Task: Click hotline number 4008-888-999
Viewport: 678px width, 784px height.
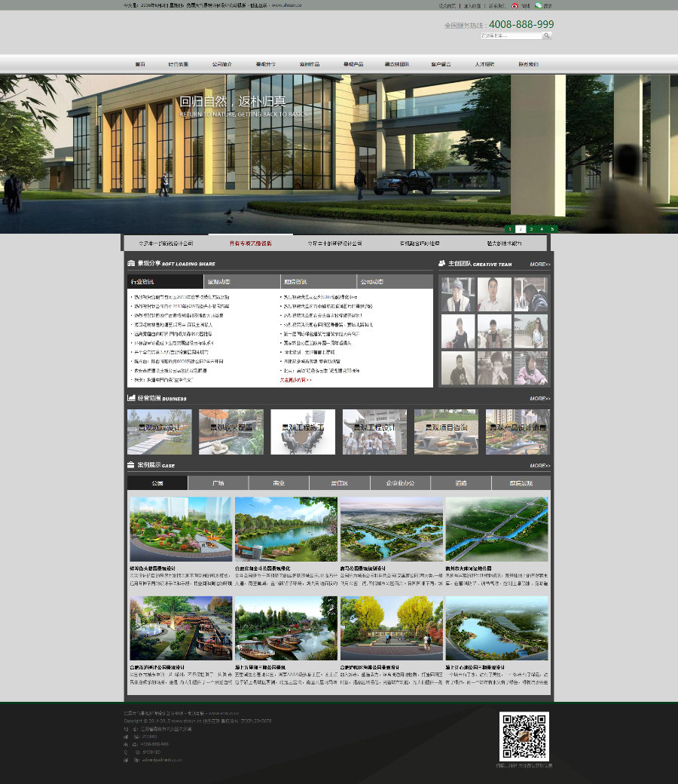Action: click(521, 24)
